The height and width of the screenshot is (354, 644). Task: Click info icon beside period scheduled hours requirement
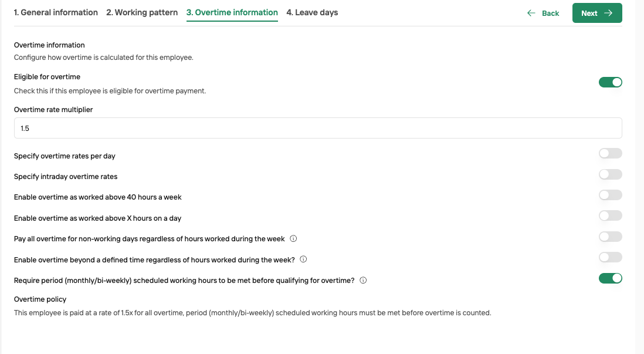pos(363,281)
